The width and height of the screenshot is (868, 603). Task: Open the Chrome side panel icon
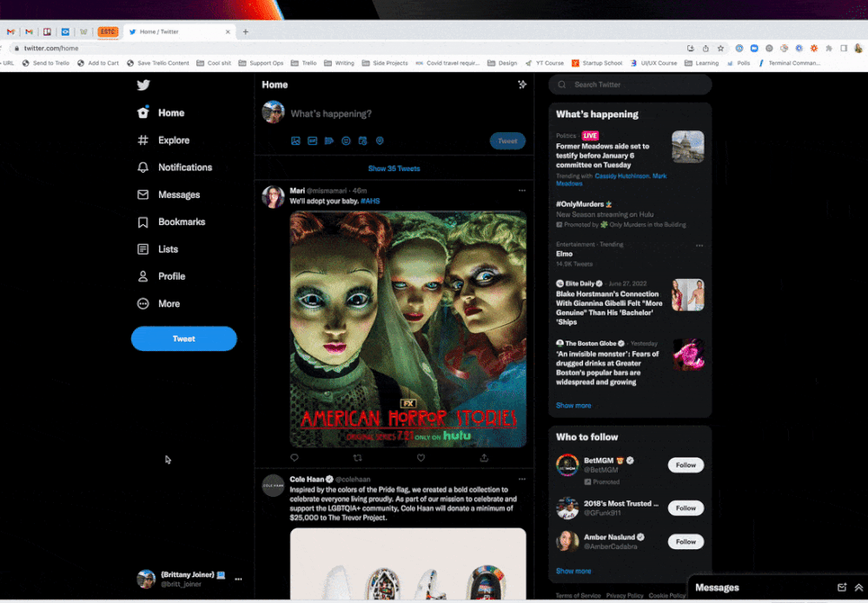pyautogui.click(x=844, y=48)
